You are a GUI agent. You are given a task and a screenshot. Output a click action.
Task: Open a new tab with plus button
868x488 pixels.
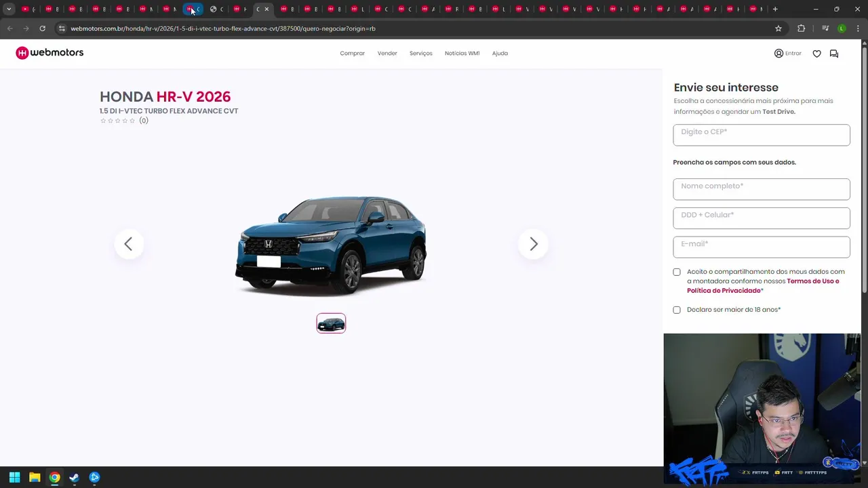(775, 9)
